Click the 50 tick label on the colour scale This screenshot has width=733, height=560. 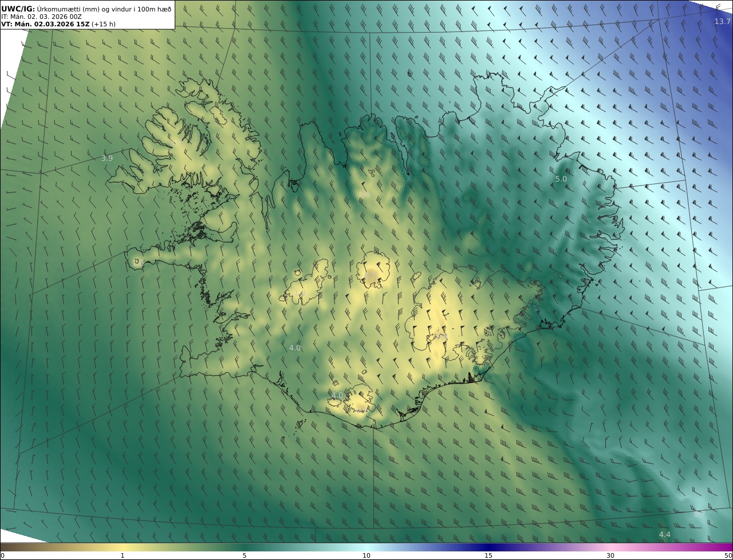click(728, 555)
